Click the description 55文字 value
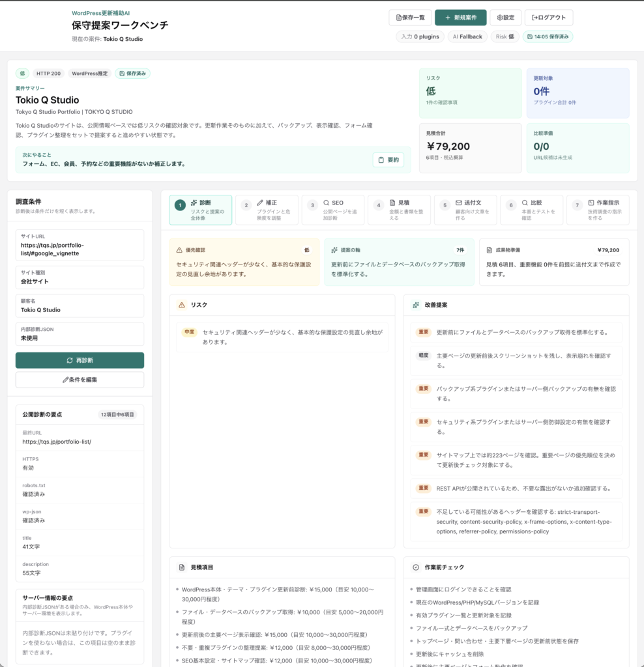This screenshot has height=667, width=644. click(x=31, y=573)
